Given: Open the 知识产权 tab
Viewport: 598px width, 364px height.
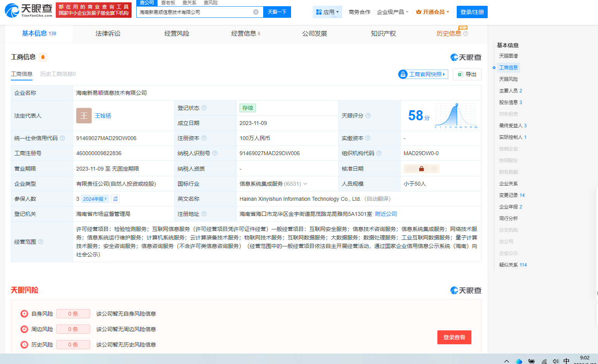Looking at the screenshot, I should tap(383, 34).
